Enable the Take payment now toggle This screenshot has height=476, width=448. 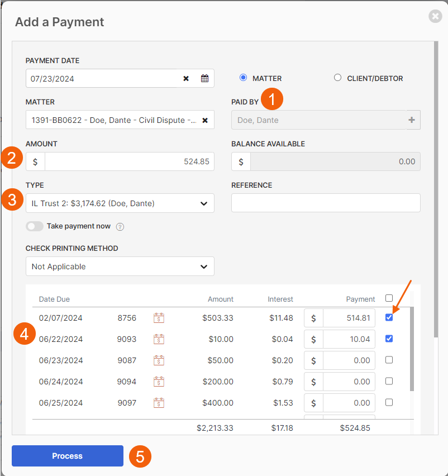(x=35, y=226)
